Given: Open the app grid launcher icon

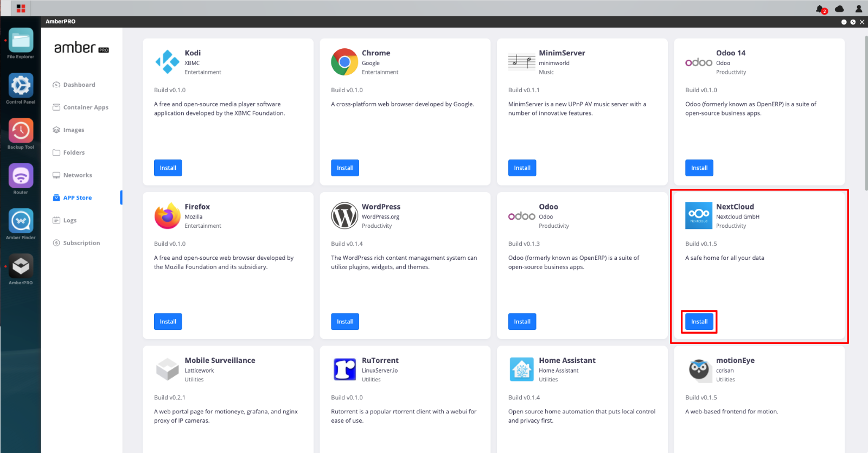Looking at the screenshot, I should pos(21,8).
